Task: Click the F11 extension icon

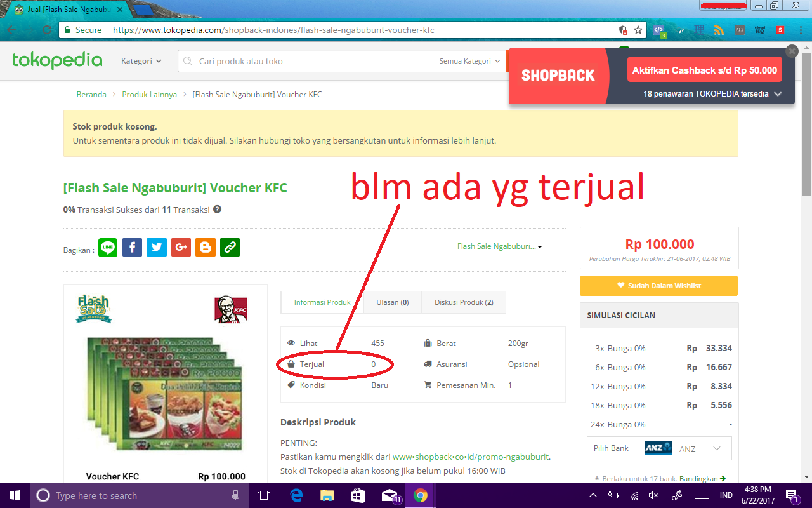Action: coord(740,30)
